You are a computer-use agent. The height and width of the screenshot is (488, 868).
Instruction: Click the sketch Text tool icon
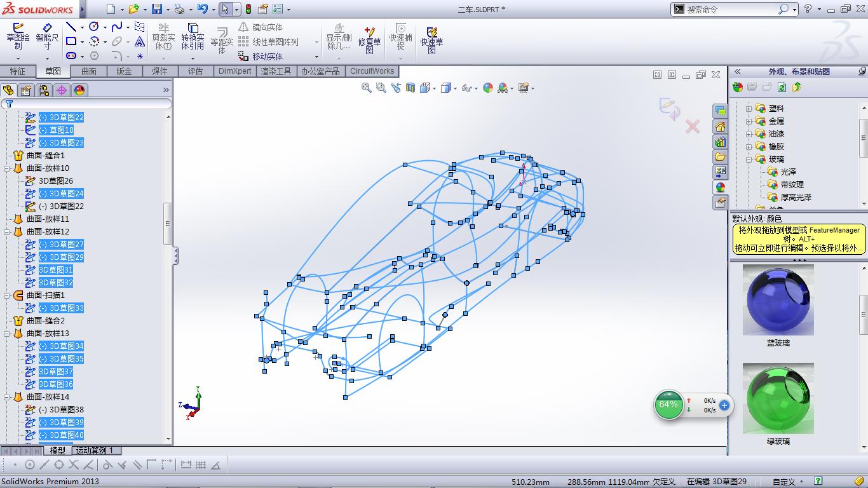tap(140, 41)
